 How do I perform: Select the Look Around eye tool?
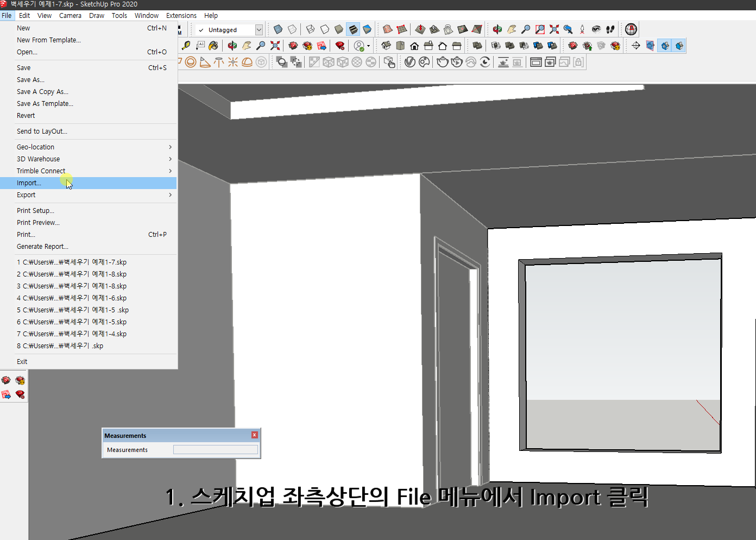click(x=596, y=29)
